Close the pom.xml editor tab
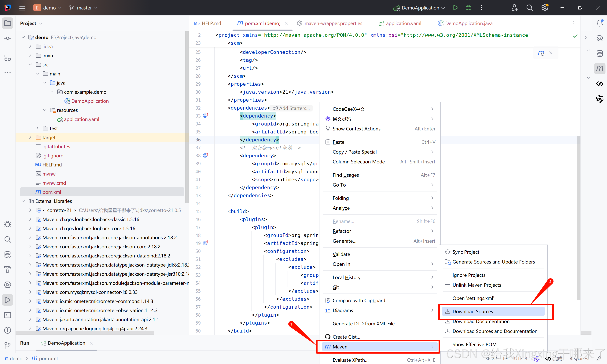The width and height of the screenshot is (607, 364). (286, 23)
